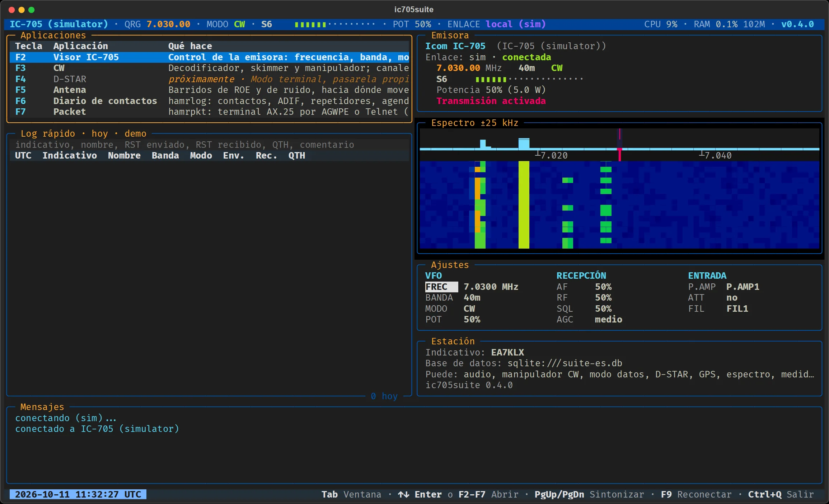Open the F5 Antena application
829x504 pixels.
tap(210, 90)
